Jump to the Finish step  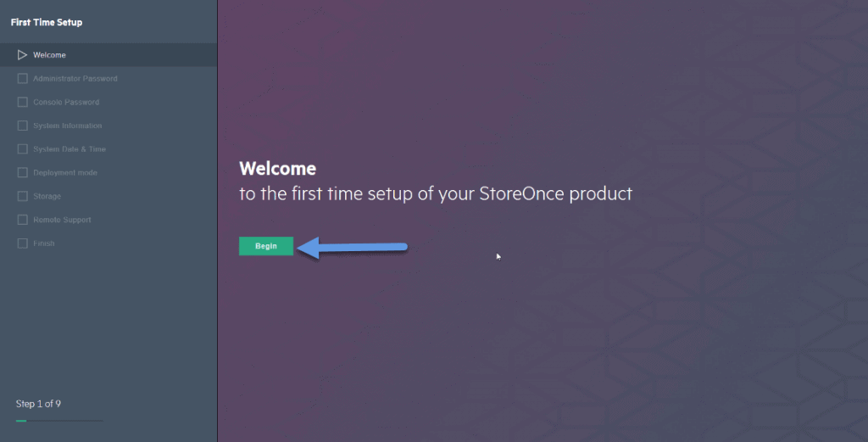point(43,243)
